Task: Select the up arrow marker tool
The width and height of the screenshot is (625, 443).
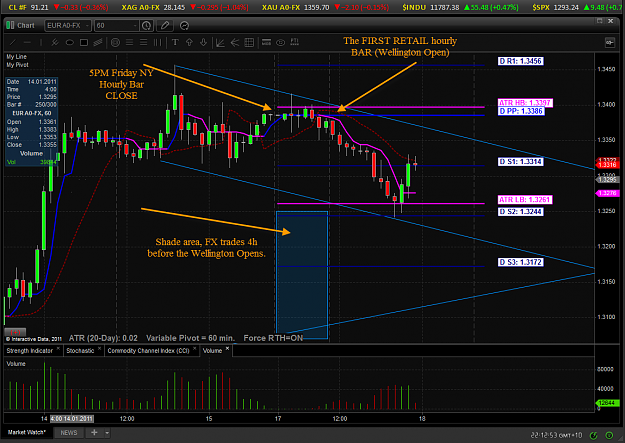Action: (189, 42)
